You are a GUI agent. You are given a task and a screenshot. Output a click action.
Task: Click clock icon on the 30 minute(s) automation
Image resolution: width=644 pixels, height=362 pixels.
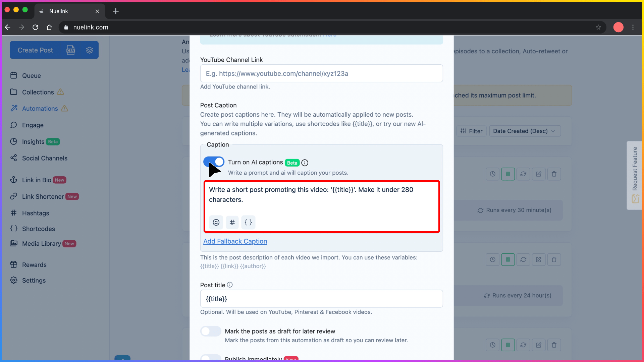pyautogui.click(x=492, y=174)
